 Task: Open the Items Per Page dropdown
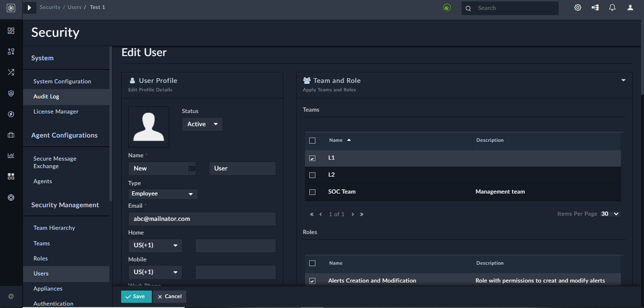point(610,213)
